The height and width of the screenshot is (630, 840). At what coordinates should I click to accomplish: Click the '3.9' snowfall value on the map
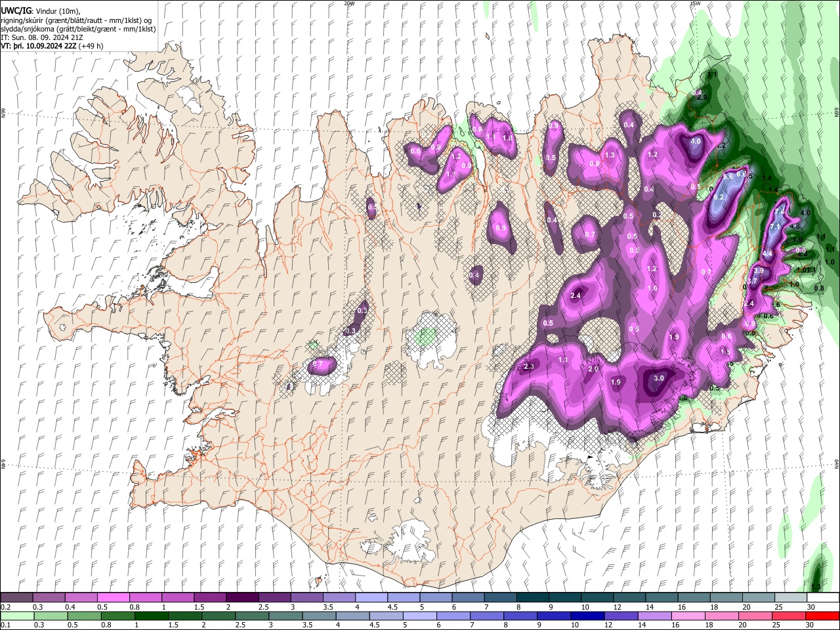click(x=759, y=270)
